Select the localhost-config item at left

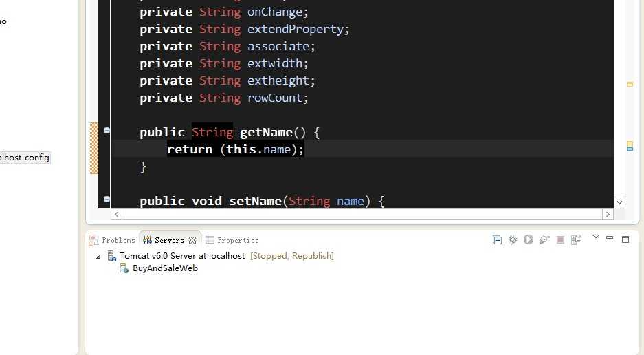[x=24, y=158]
